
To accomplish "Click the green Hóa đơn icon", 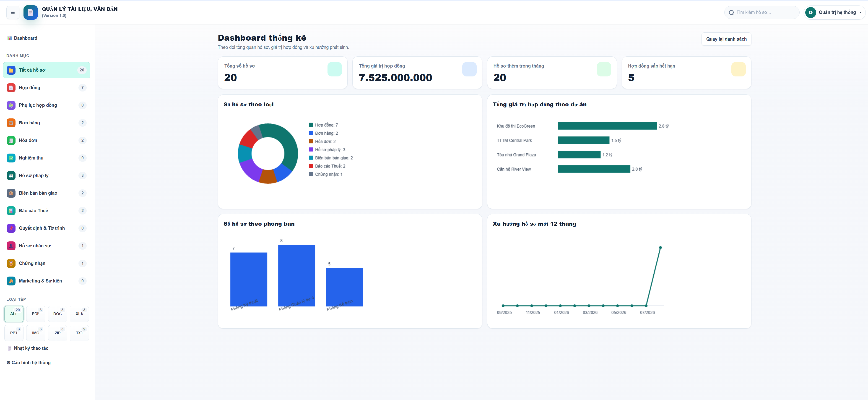I will 11,140.
